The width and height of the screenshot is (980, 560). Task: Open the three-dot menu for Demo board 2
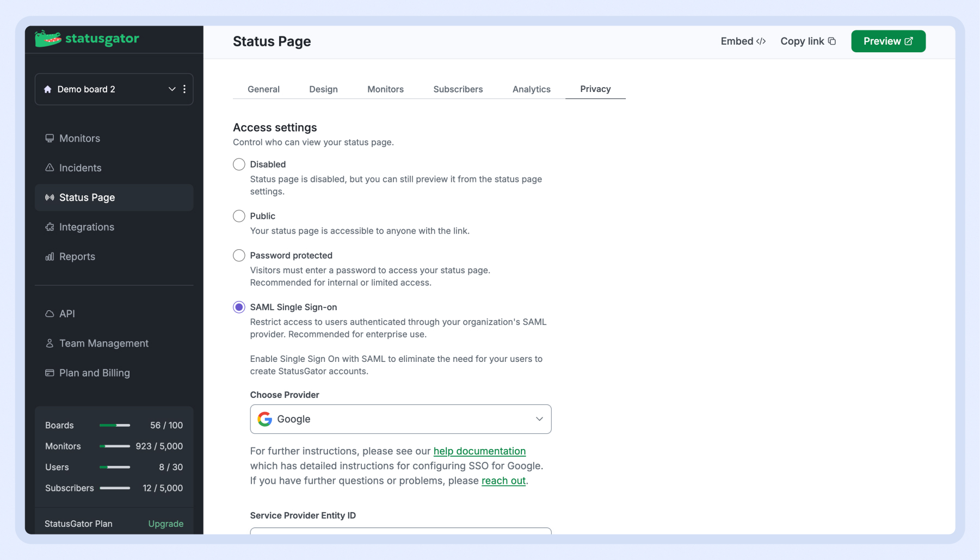pos(184,89)
